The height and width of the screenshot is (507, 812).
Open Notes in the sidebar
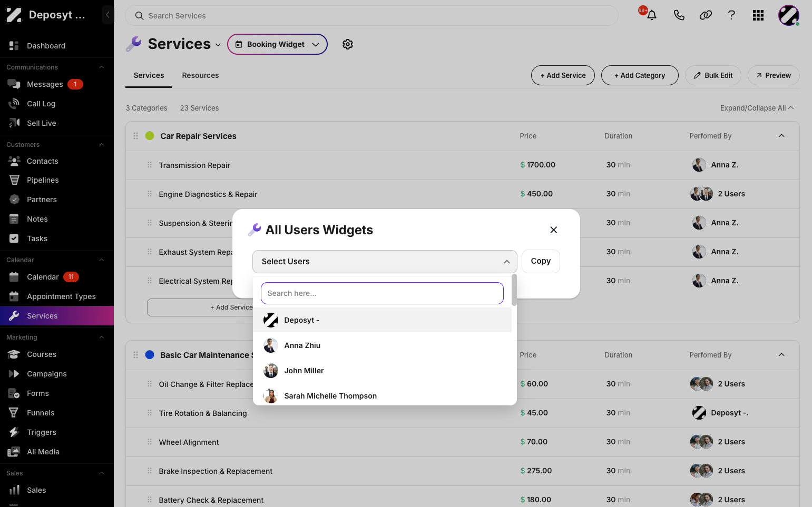click(57, 219)
